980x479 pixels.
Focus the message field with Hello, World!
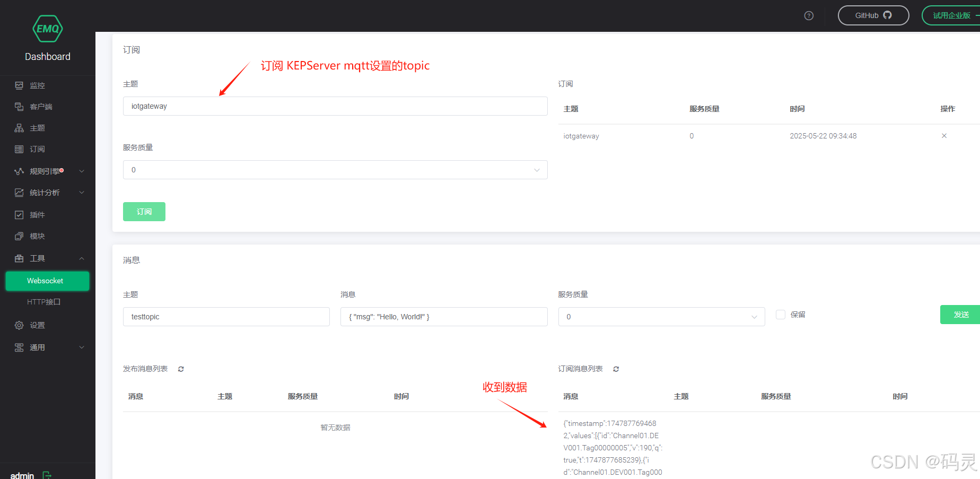pyautogui.click(x=444, y=317)
